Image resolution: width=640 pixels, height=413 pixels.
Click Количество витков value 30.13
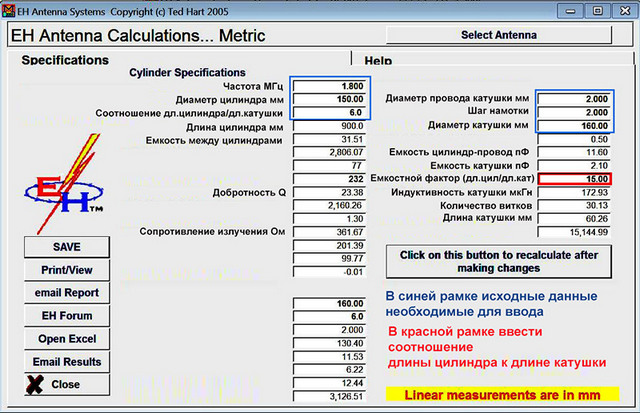click(x=574, y=205)
